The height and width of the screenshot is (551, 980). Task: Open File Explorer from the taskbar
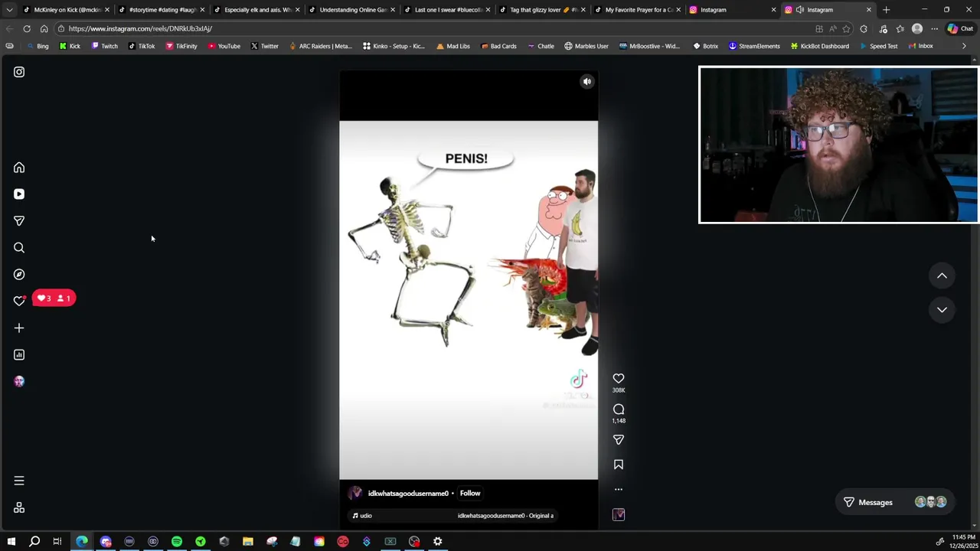(248, 542)
